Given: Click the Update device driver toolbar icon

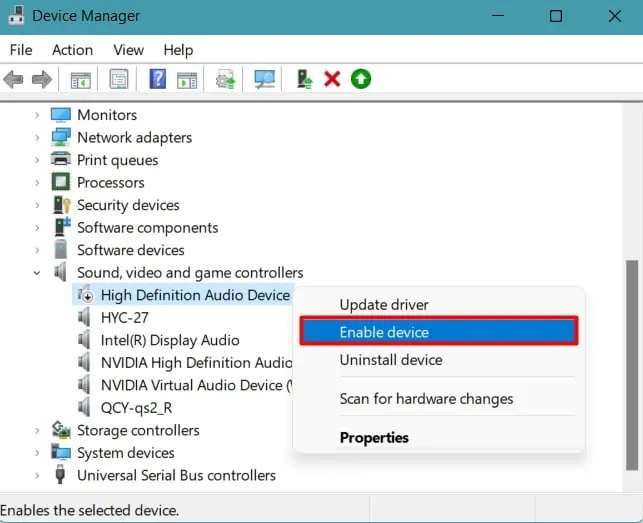Looking at the screenshot, I should 304,79.
